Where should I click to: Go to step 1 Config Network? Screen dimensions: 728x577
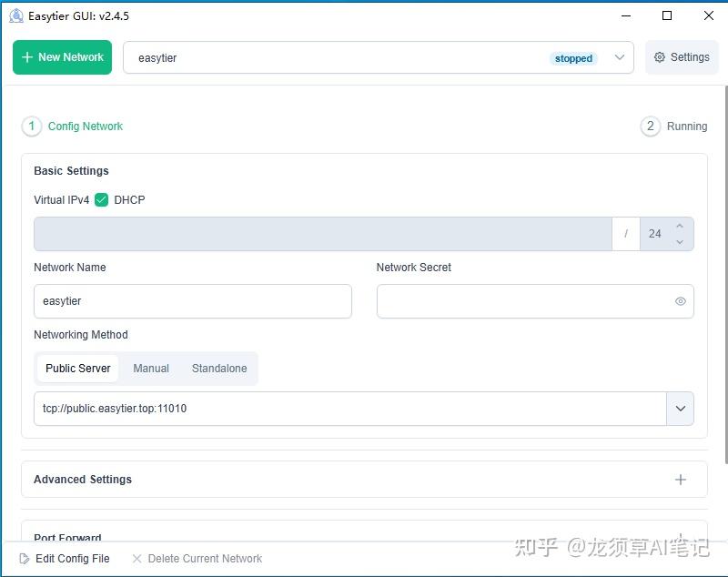[73, 127]
